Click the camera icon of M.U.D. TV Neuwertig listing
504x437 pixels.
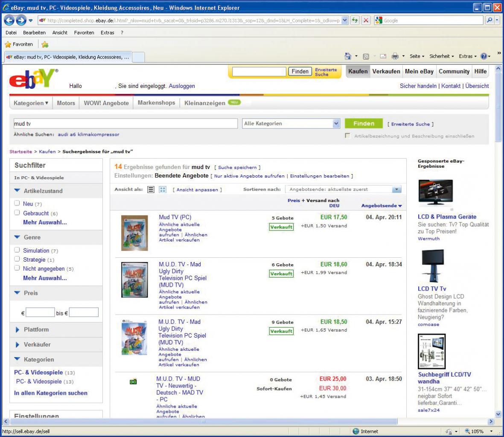click(x=133, y=382)
